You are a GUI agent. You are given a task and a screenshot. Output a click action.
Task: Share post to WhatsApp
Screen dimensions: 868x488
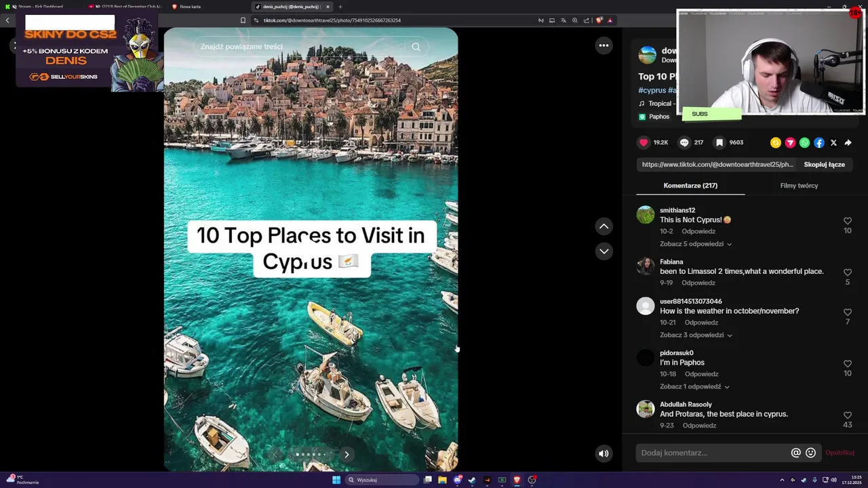click(x=804, y=142)
